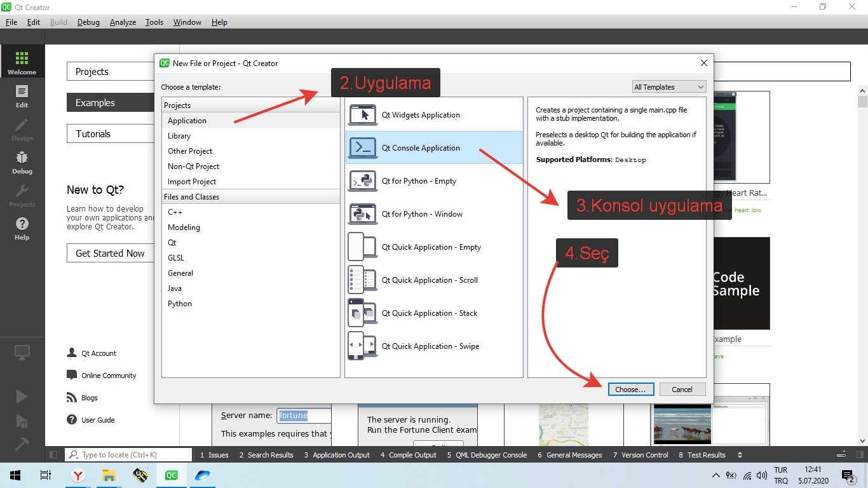Select Library under Projects category
Screen dimensions: 868x488
pyautogui.click(x=179, y=136)
